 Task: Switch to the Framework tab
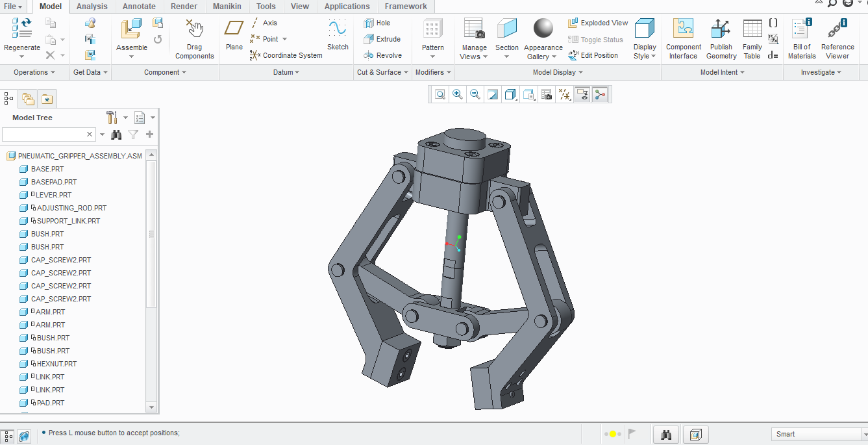(x=406, y=6)
